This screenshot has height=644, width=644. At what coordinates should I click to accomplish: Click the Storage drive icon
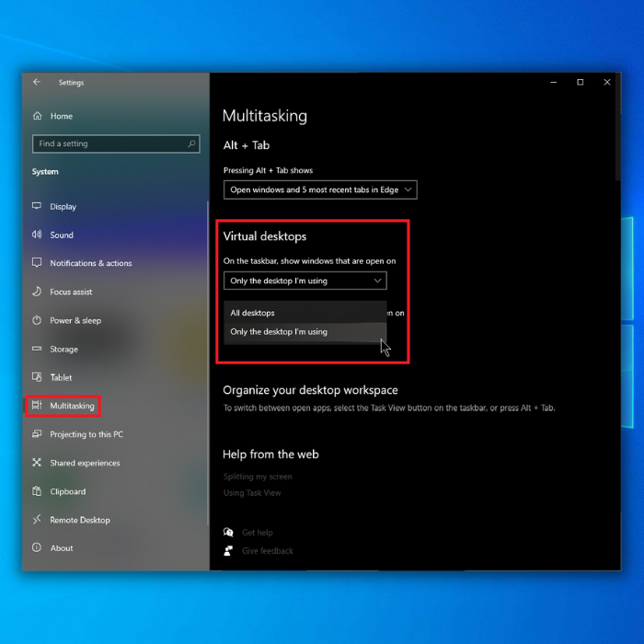[x=37, y=349]
